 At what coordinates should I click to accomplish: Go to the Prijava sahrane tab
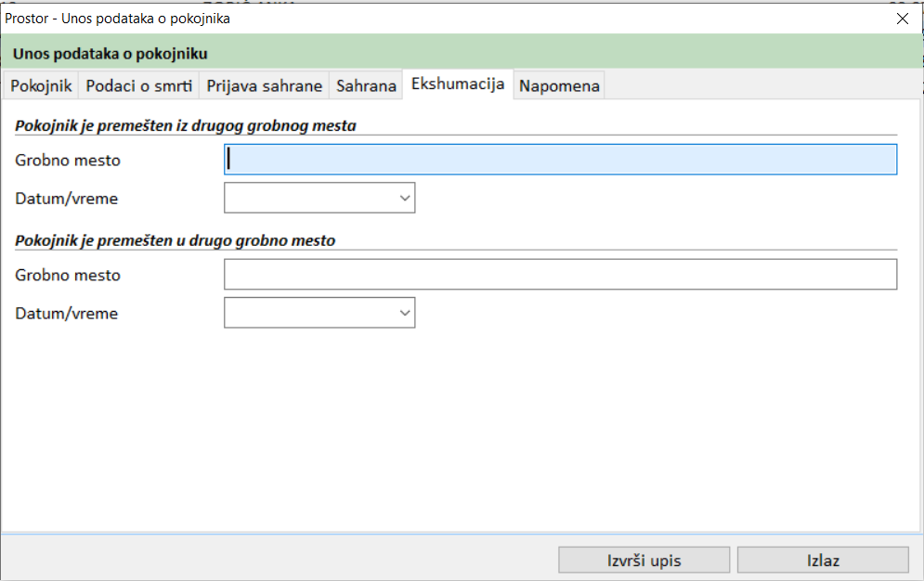click(264, 86)
